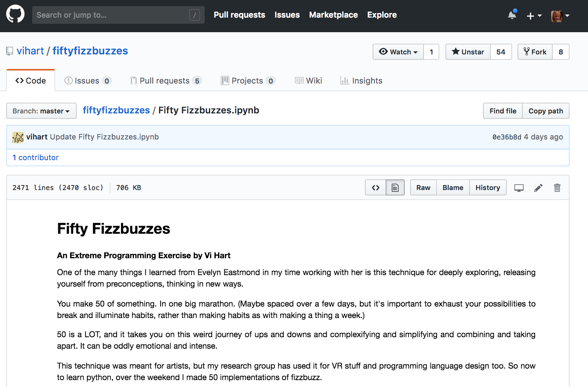Fork the repository

tap(535, 52)
